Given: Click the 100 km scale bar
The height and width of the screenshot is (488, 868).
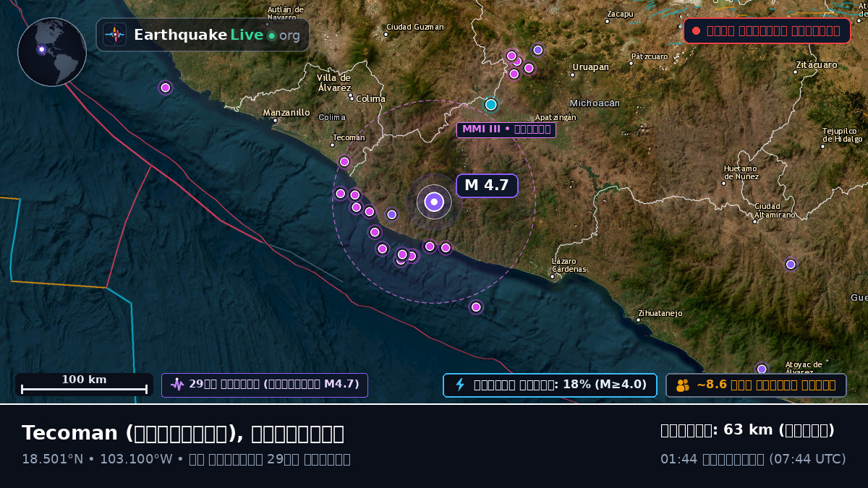Looking at the screenshot, I should point(84,385).
